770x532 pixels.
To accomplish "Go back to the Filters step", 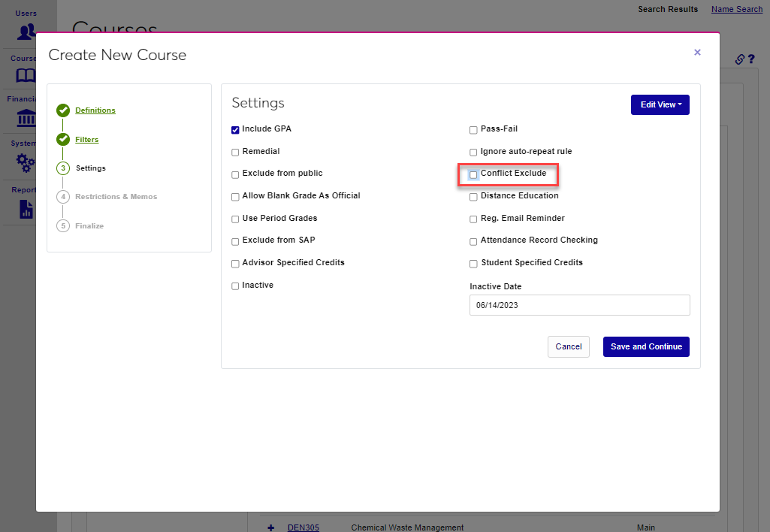I will (86, 140).
